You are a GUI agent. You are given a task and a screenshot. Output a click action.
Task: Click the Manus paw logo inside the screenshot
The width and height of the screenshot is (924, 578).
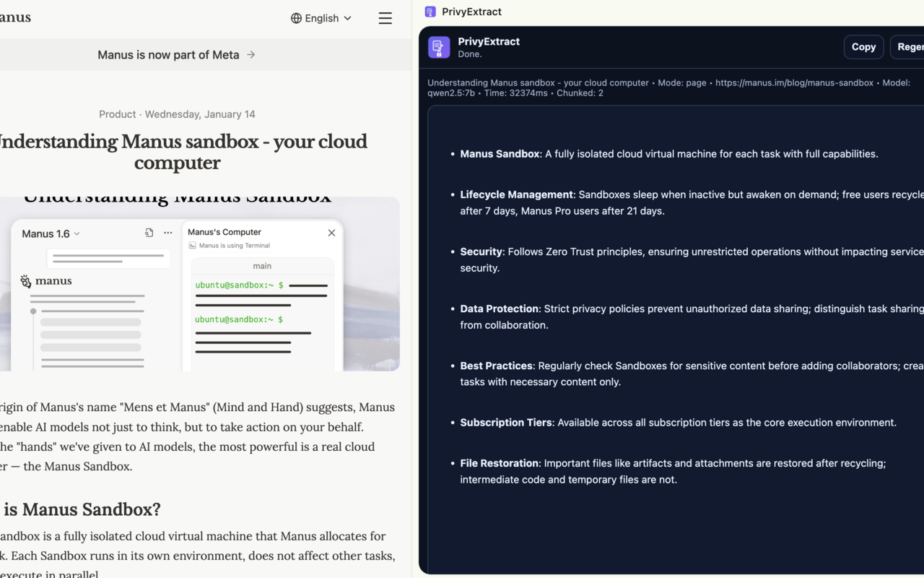click(25, 280)
